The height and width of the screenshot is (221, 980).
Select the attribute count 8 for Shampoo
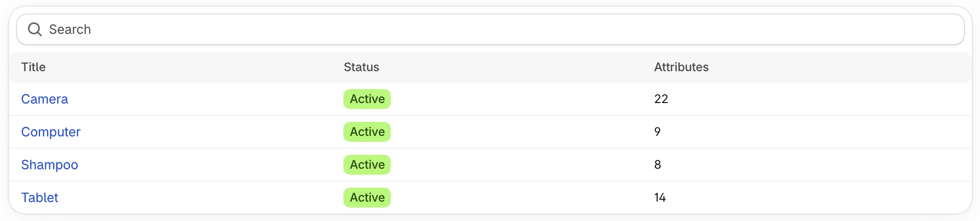[657, 165]
